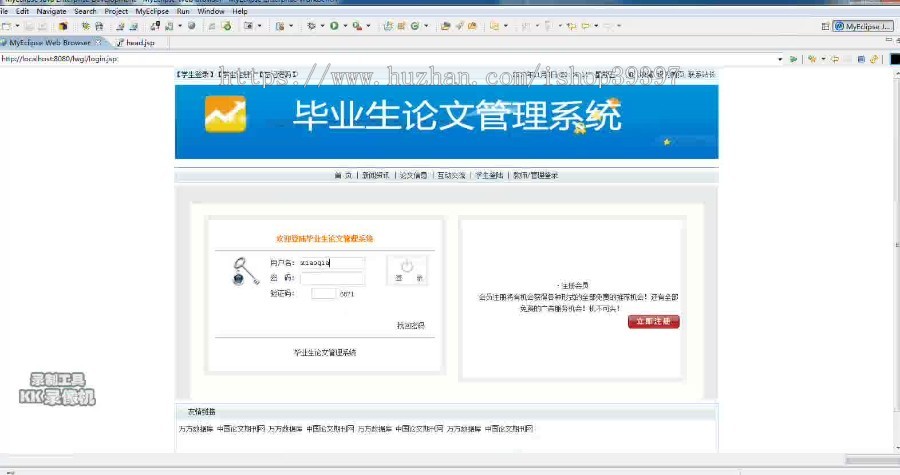
Task: Expand the Debug configurations dropdown arrow
Action: [x=322, y=26]
